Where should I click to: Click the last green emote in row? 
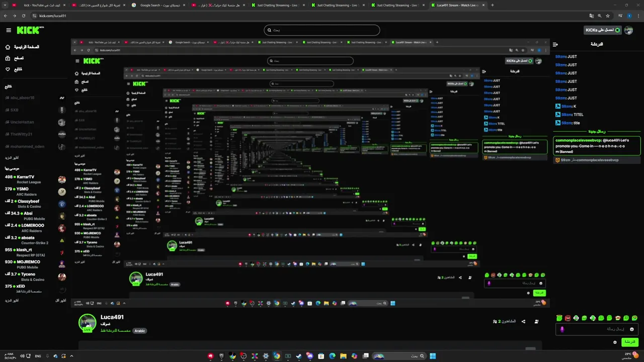click(634, 318)
